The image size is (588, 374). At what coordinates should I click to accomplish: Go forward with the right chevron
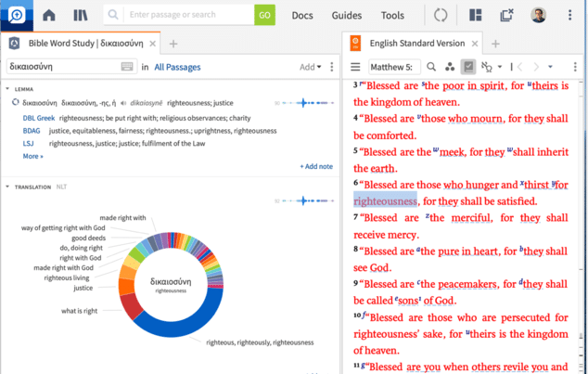pos(536,67)
